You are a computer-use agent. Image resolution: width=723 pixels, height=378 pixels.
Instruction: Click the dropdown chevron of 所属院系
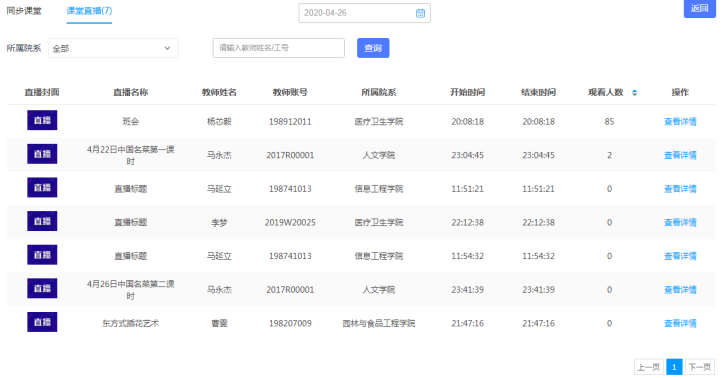coord(167,48)
